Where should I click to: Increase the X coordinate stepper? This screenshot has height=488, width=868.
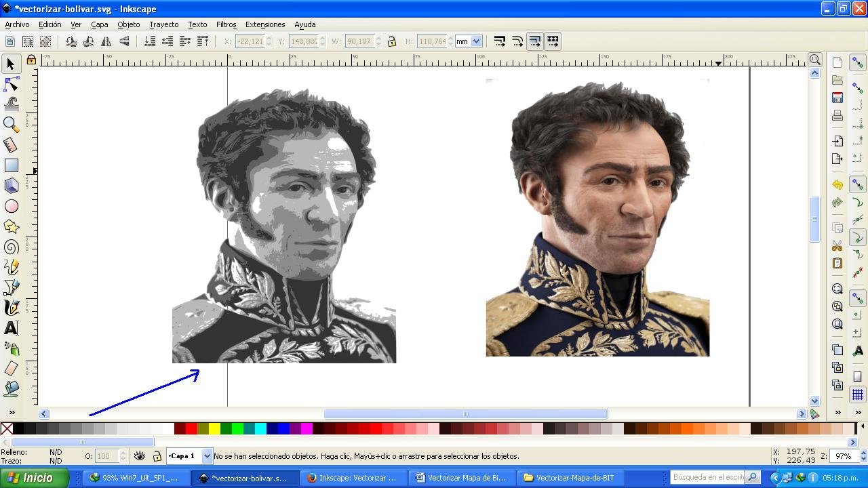pyautogui.click(x=269, y=38)
